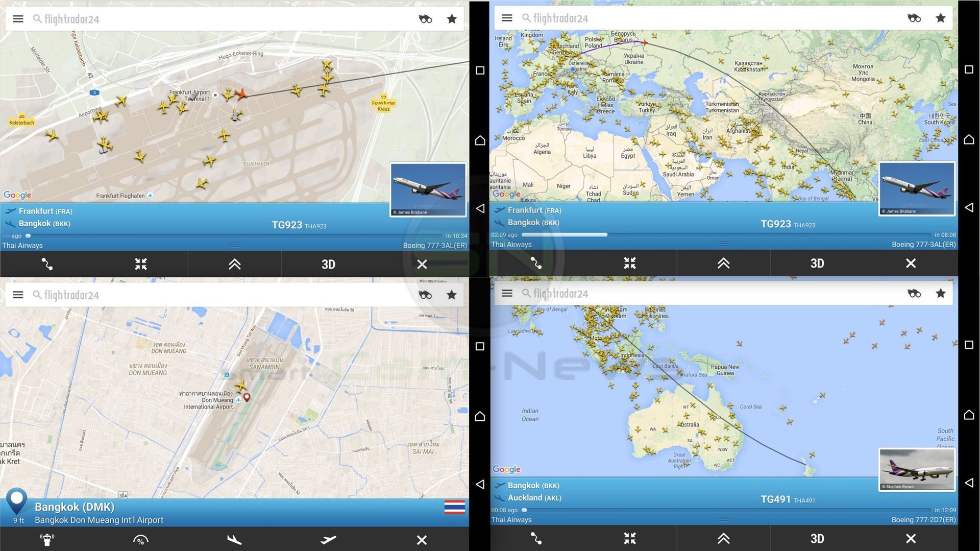This screenshot has width=980, height=551.
Task: Open hamburger menu in top-right Europe-Asia map panel
Action: coord(507,18)
